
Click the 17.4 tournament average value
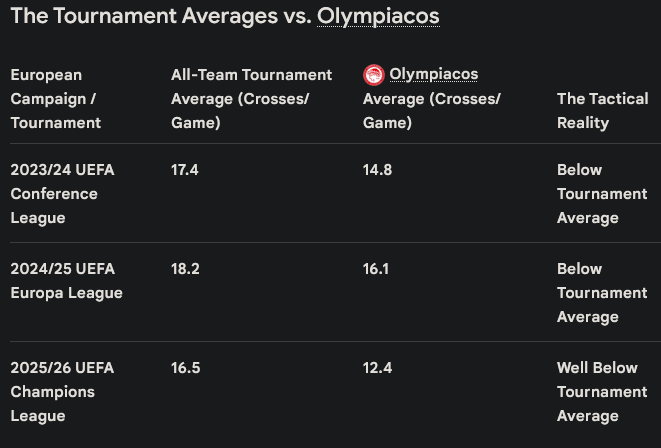185,170
